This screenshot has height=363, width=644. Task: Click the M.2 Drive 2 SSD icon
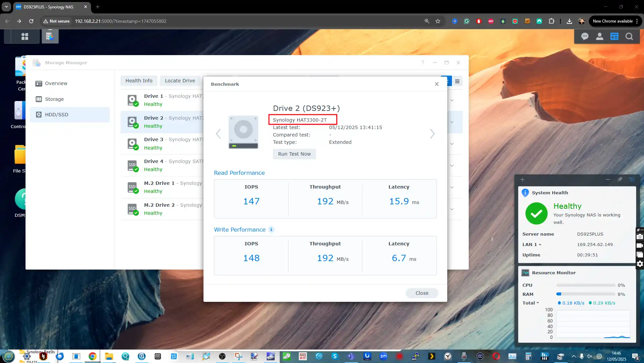133,209
